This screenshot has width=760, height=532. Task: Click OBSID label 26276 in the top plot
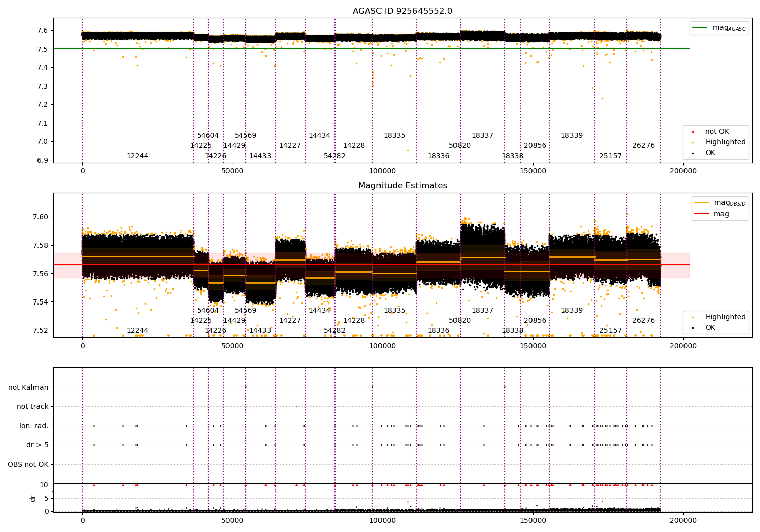click(x=643, y=146)
